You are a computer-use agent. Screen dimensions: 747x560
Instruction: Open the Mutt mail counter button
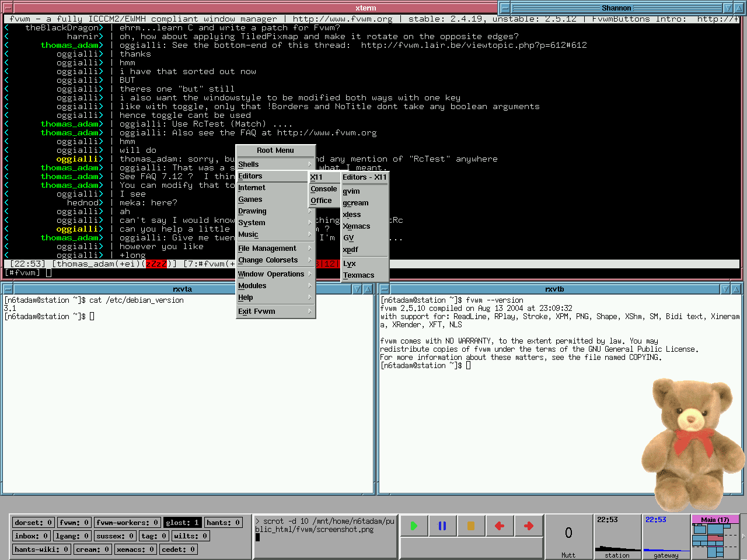(x=568, y=537)
